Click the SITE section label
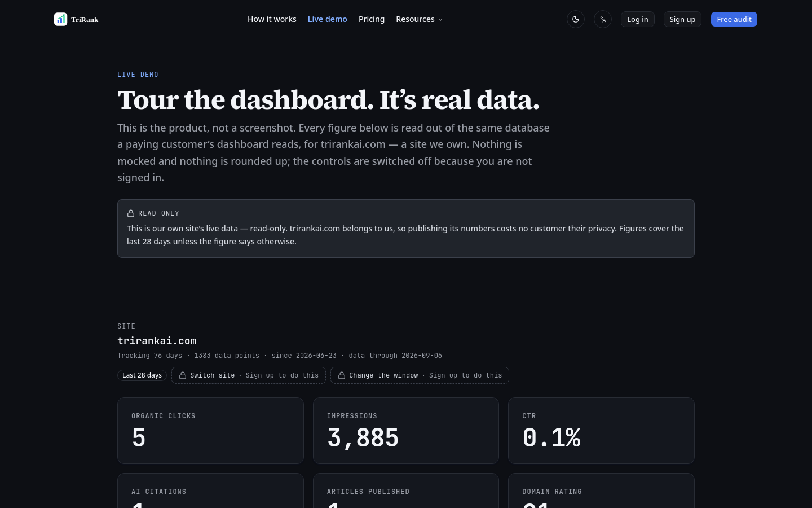This screenshot has height=508, width=812. 126,326
